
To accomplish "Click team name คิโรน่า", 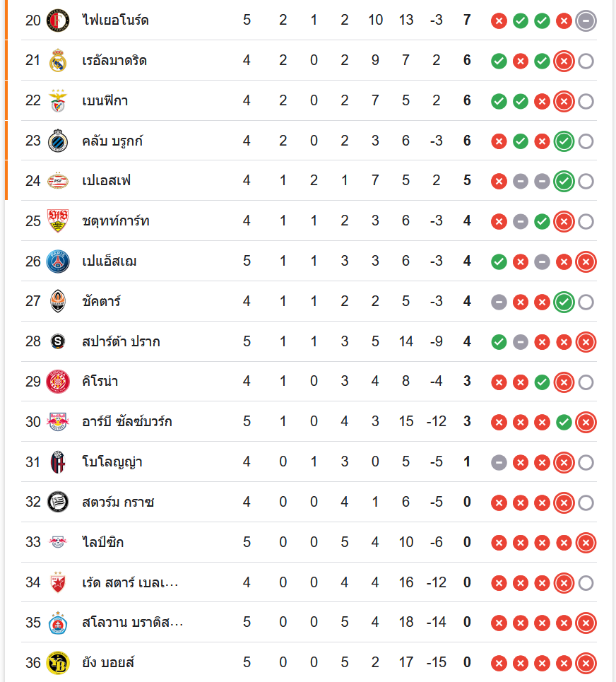I will 100,382.
